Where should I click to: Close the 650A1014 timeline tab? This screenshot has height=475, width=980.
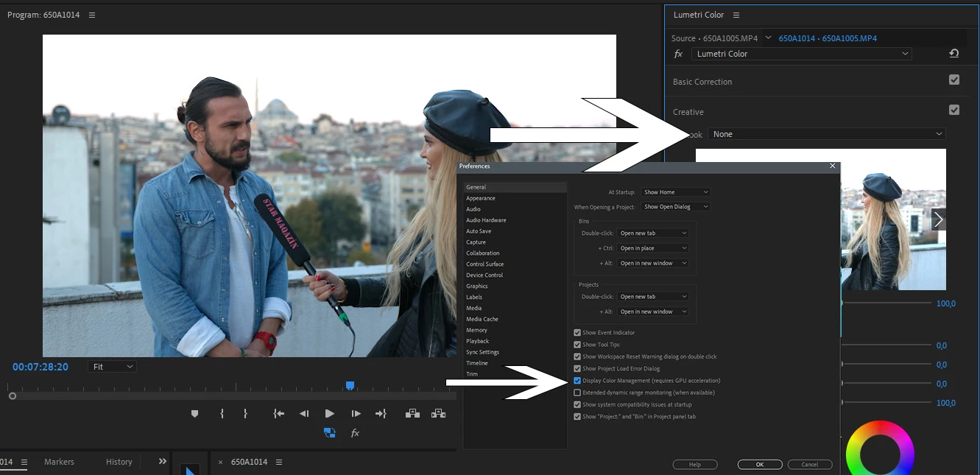click(220, 462)
